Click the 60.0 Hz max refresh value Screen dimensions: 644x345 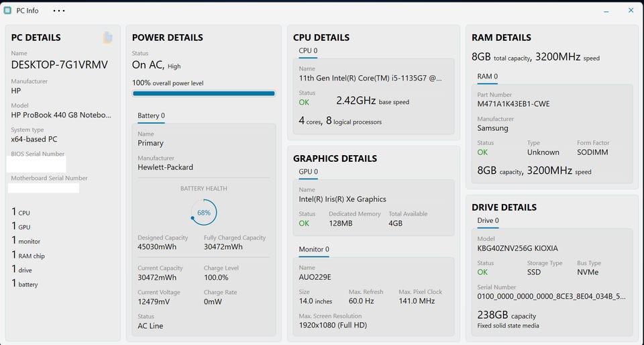362,301
